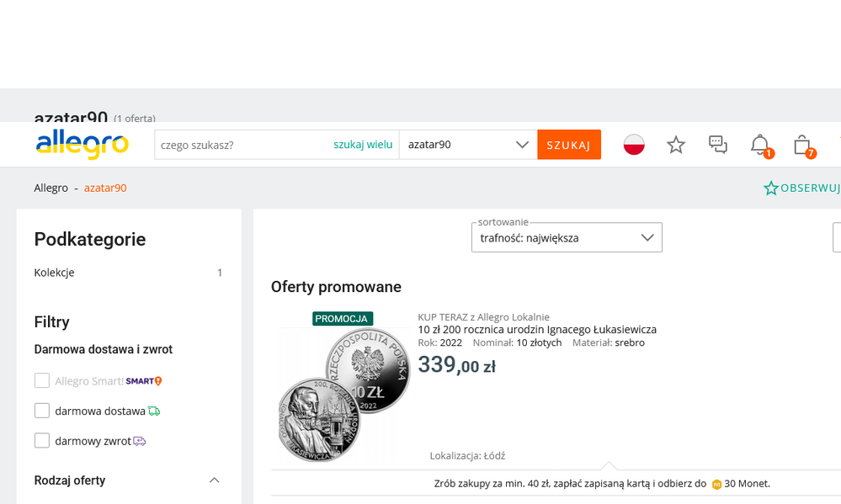This screenshot has height=504, width=841.
Task: Click the szukaj wielu link
Action: pyautogui.click(x=363, y=145)
